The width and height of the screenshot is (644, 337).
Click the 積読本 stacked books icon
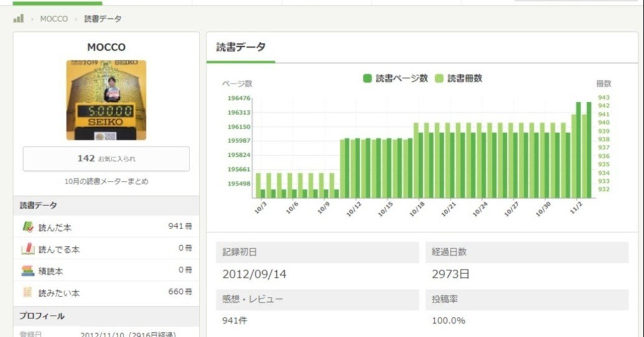click(x=28, y=271)
